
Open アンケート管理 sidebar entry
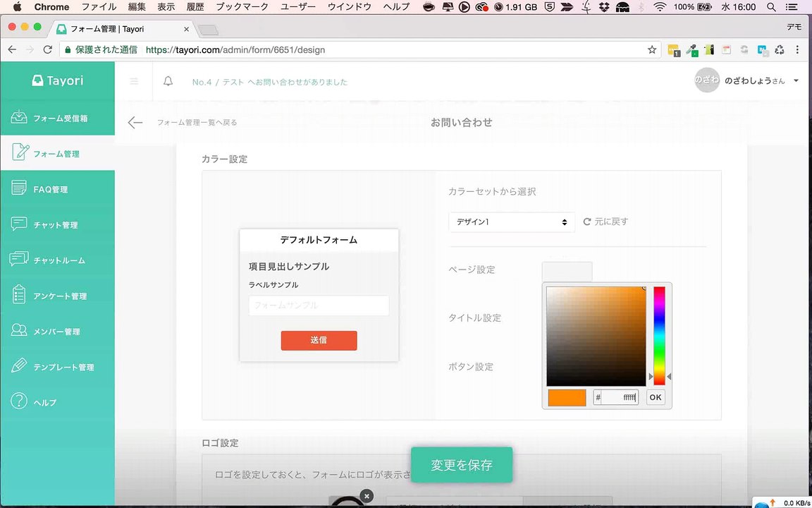coord(57,296)
